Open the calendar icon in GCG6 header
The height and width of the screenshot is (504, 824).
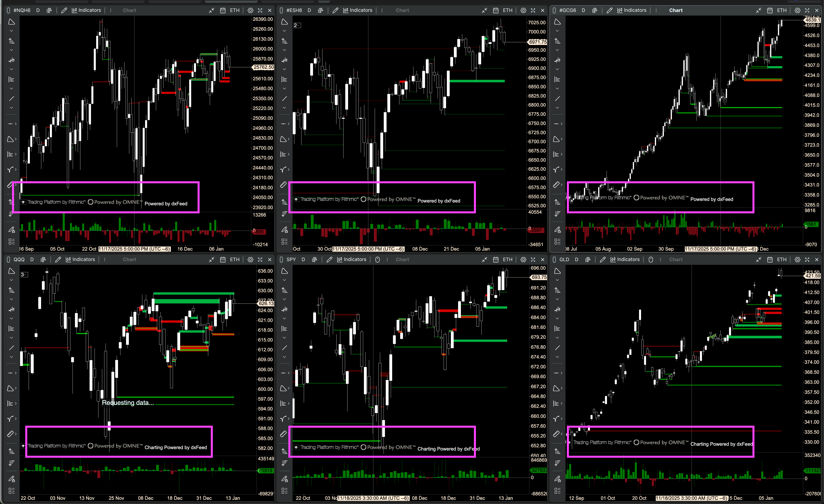point(769,10)
